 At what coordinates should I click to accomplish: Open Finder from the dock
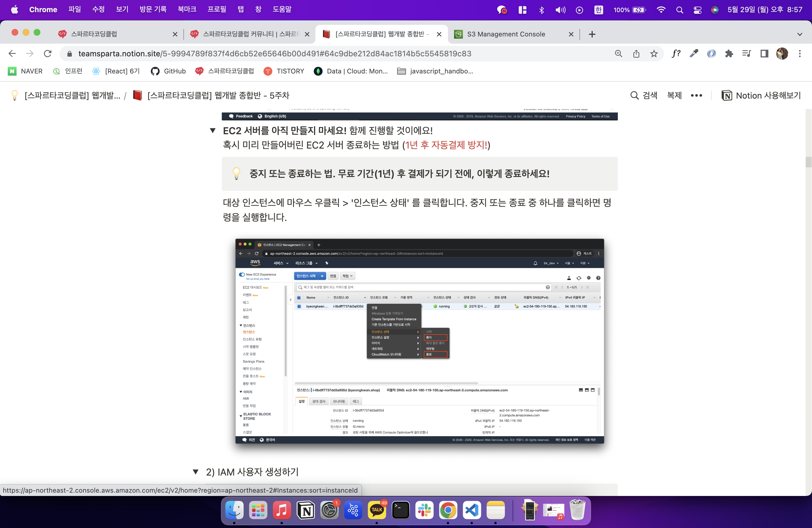click(x=234, y=510)
